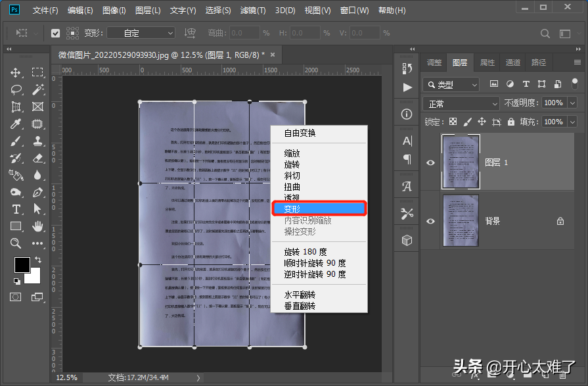Collapse the left toolbar double arrows
This screenshot has width=588, height=386.
[9, 49]
